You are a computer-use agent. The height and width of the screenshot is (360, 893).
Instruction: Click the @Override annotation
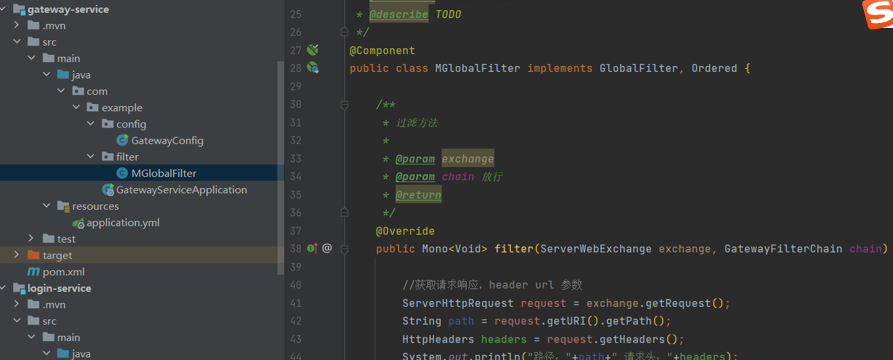pos(405,231)
